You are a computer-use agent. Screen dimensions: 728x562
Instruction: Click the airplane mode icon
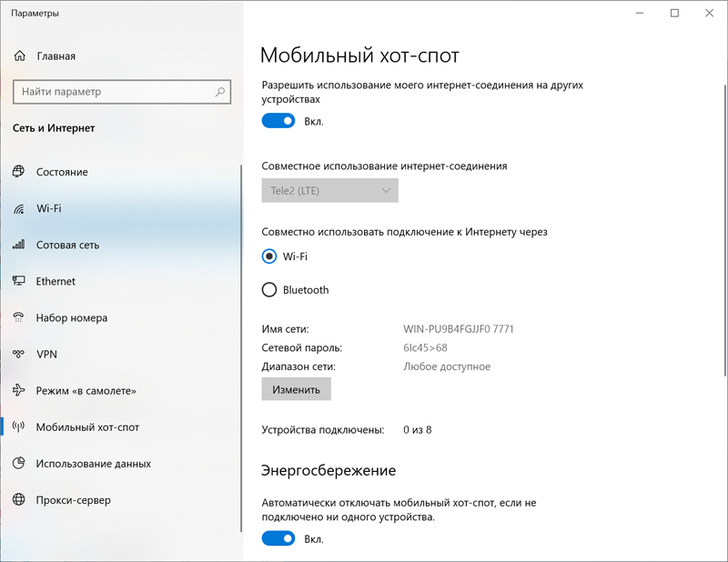point(18,390)
